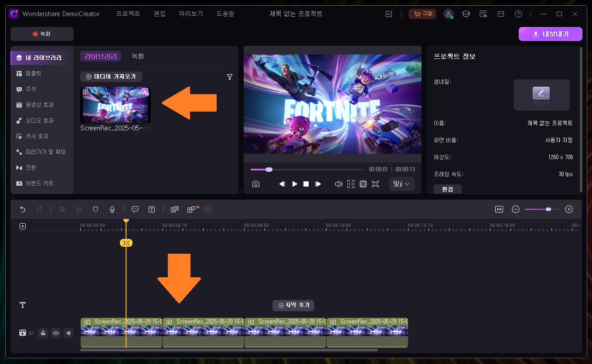Viewport: 592px width, 364px height.
Task: Open 동영상 효과 in sidebar
Action: click(41, 105)
